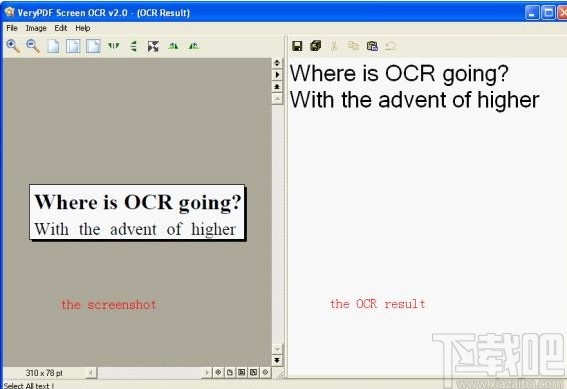Click the jump-to-top double arrow button
The width and height of the screenshot is (567, 389).
pos(277,87)
